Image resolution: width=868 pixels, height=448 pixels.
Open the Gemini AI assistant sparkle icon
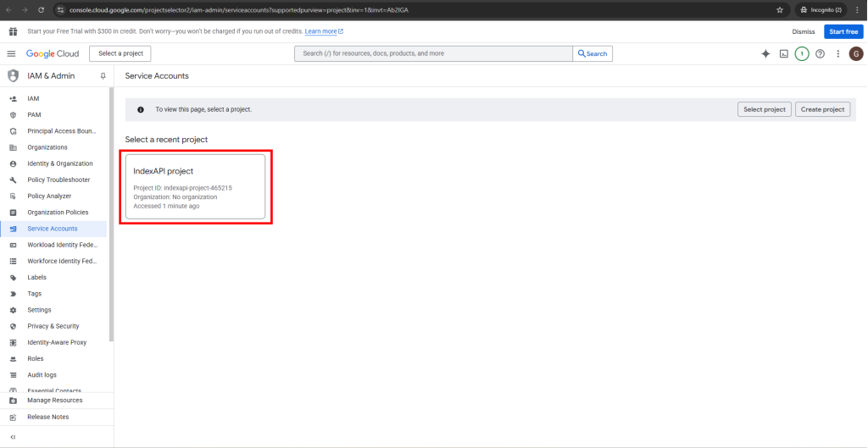(x=765, y=53)
